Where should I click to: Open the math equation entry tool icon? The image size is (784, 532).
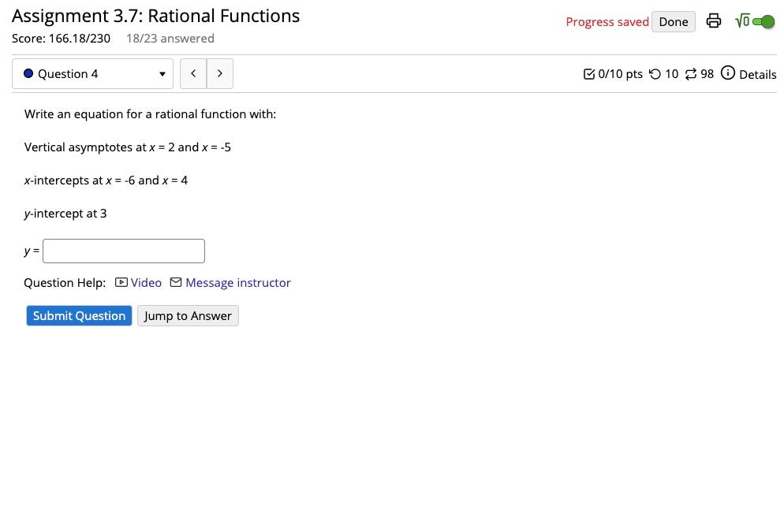(x=741, y=21)
